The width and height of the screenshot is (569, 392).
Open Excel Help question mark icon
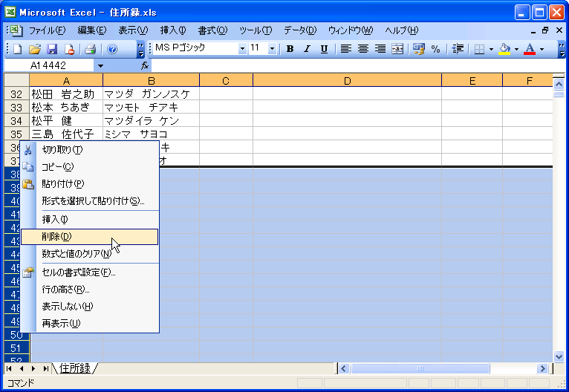coord(112,49)
